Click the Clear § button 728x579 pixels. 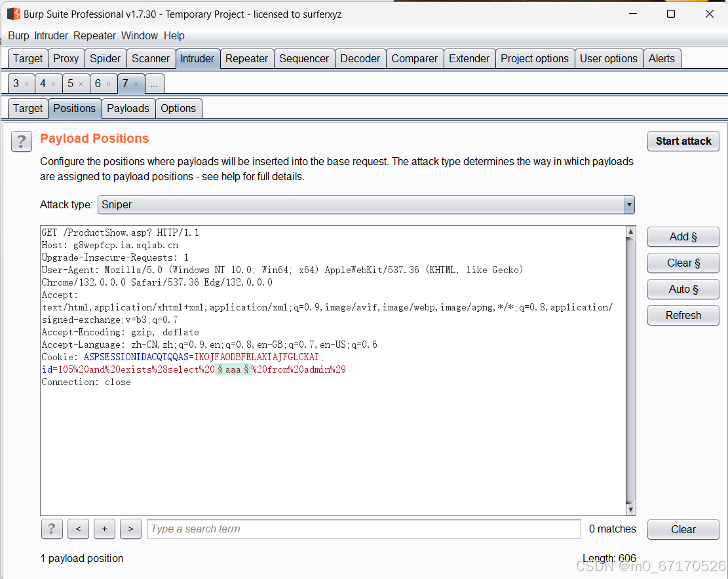683,263
